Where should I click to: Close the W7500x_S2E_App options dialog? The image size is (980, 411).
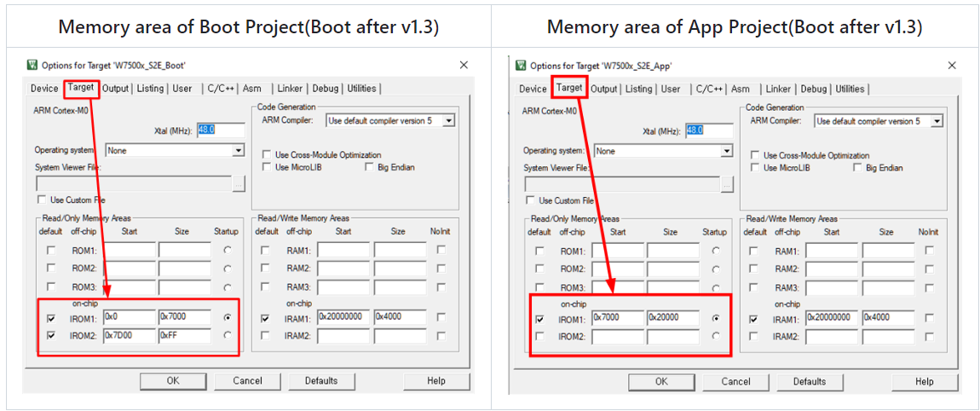(x=952, y=66)
